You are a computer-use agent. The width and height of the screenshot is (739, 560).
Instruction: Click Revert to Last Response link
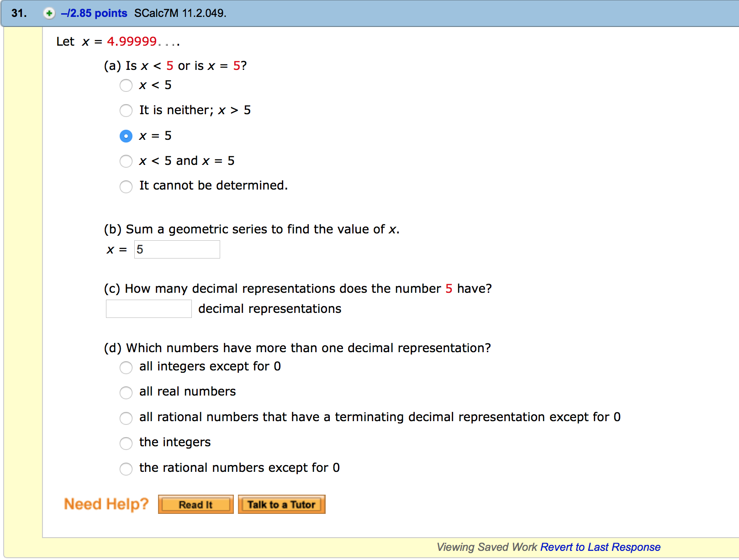point(600,547)
